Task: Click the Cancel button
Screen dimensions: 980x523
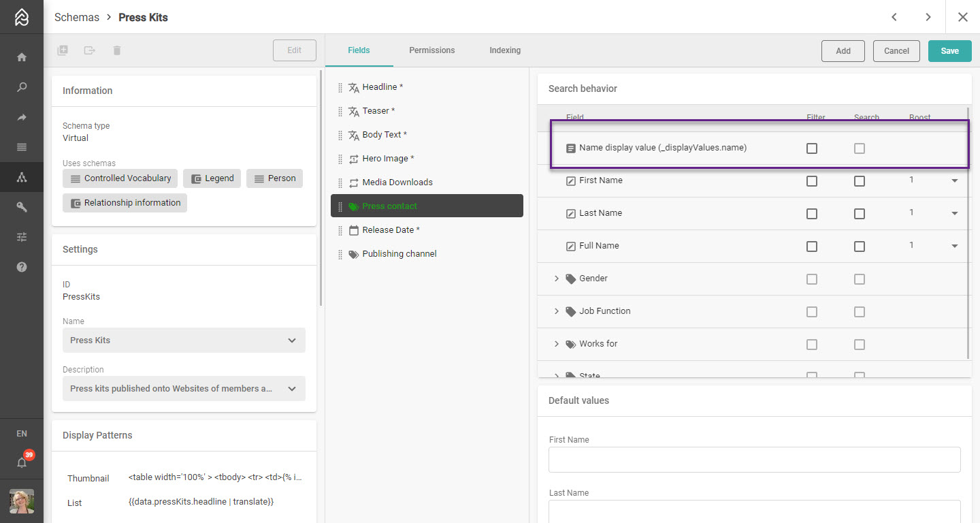Action: [896, 51]
